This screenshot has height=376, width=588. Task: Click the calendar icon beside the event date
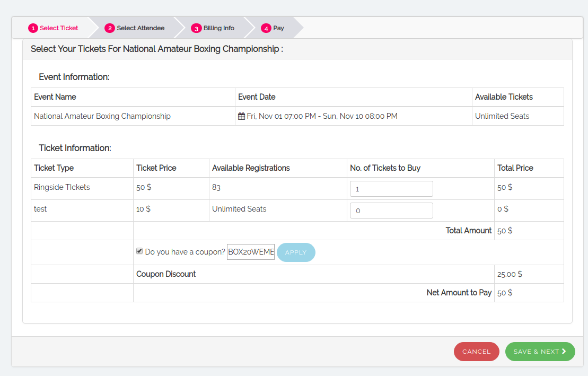click(x=242, y=116)
